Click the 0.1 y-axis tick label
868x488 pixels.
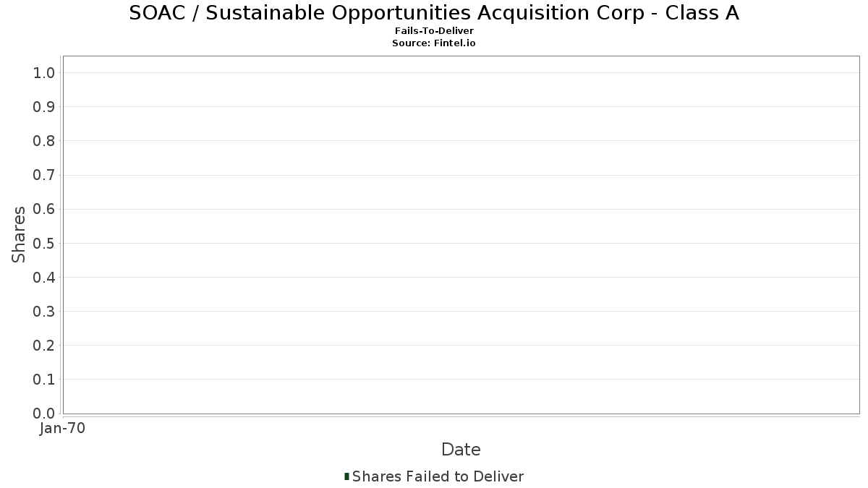[x=44, y=380]
